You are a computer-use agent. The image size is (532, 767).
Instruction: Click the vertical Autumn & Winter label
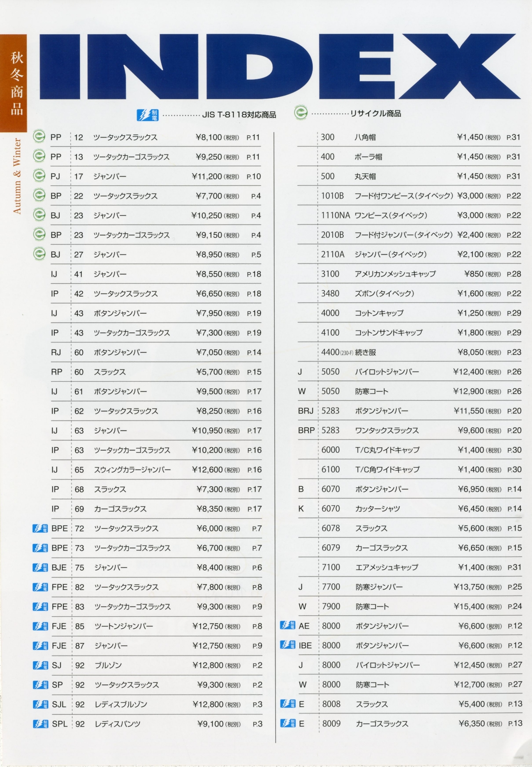[17, 176]
